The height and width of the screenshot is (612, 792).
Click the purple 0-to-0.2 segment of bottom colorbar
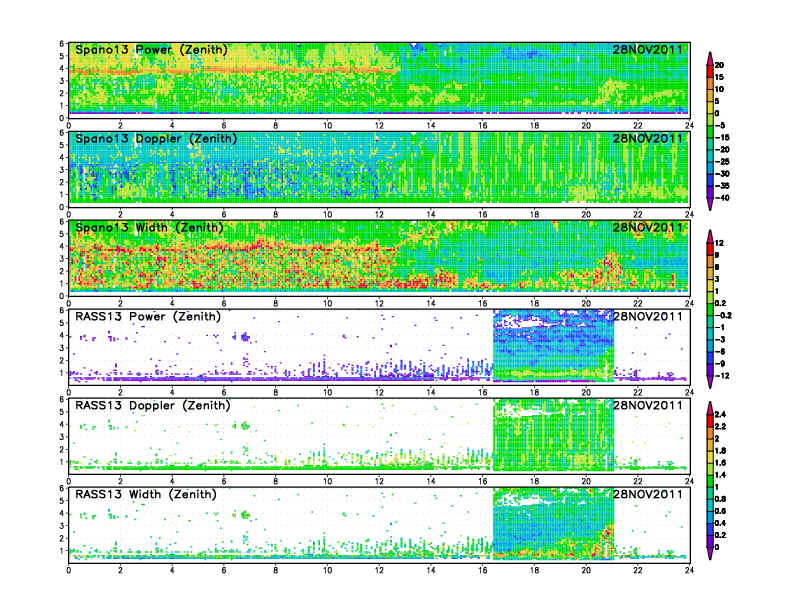[710, 541]
